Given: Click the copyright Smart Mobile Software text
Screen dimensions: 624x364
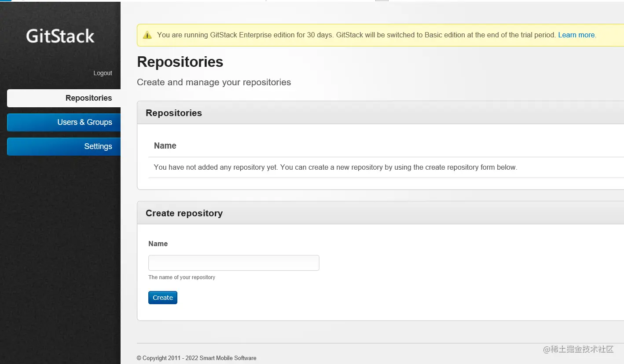Looking at the screenshot, I should click(196, 358).
